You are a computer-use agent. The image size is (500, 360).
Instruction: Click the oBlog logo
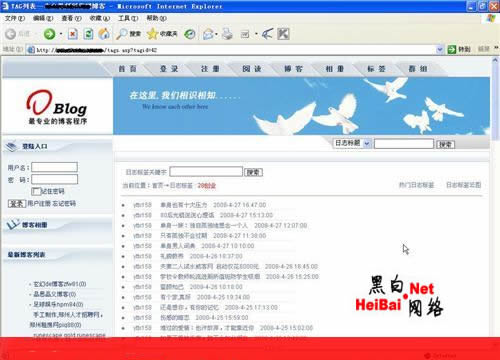57,107
